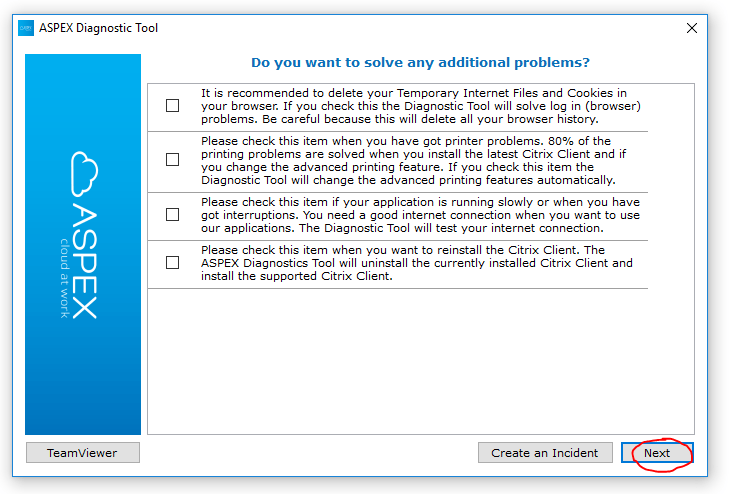The width and height of the screenshot is (729, 494).
Task: Proceed with the Next button
Action: click(x=657, y=453)
